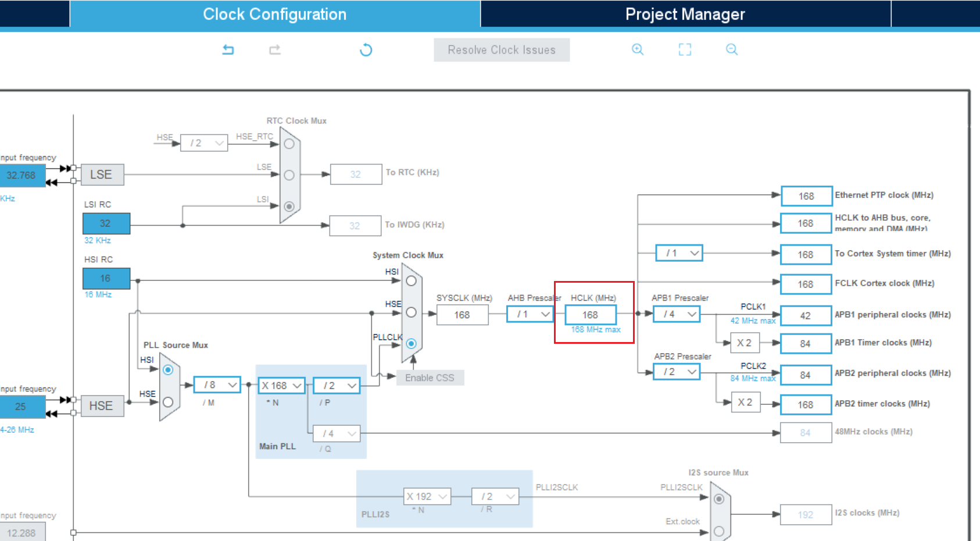Click the 'Main PLL' label
Viewport: 980px width, 541px height.
pyautogui.click(x=277, y=446)
